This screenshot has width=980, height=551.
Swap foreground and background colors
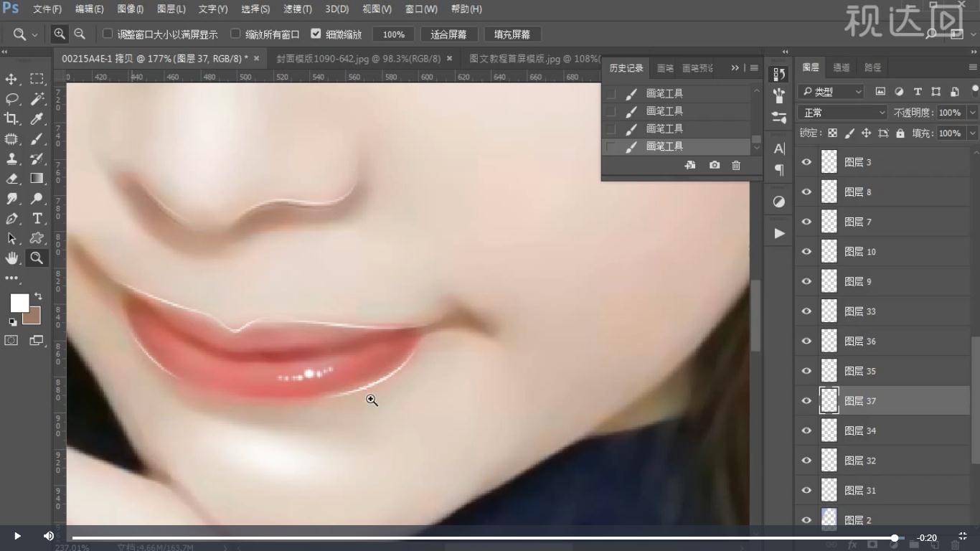pyautogui.click(x=38, y=296)
